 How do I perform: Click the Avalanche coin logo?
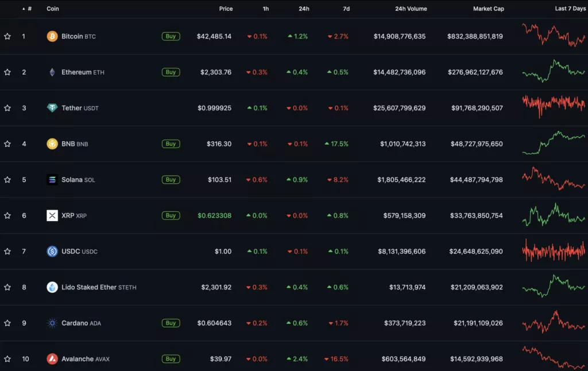pyautogui.click(x=52, y=359)
